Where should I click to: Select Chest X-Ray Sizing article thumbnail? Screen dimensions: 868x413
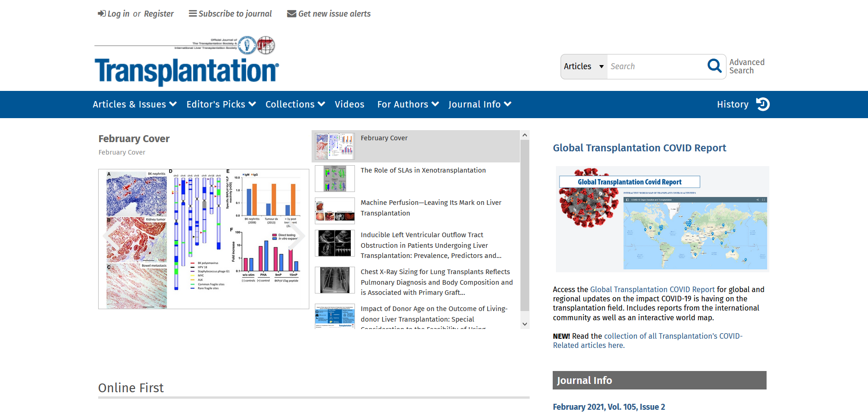[335, 280]
